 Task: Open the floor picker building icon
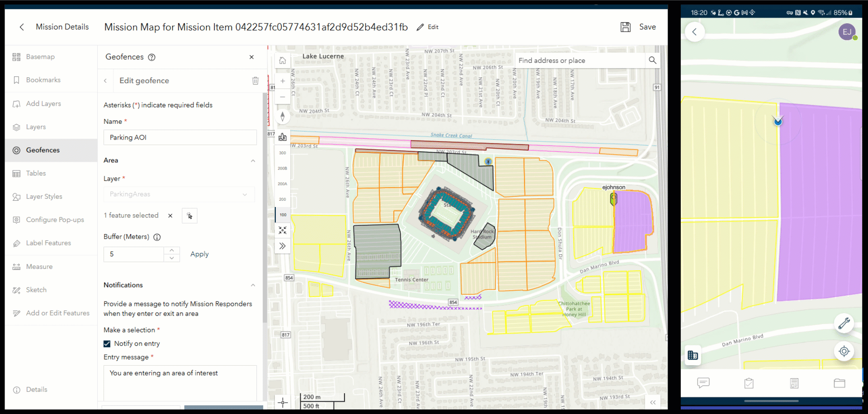(283, 136)
